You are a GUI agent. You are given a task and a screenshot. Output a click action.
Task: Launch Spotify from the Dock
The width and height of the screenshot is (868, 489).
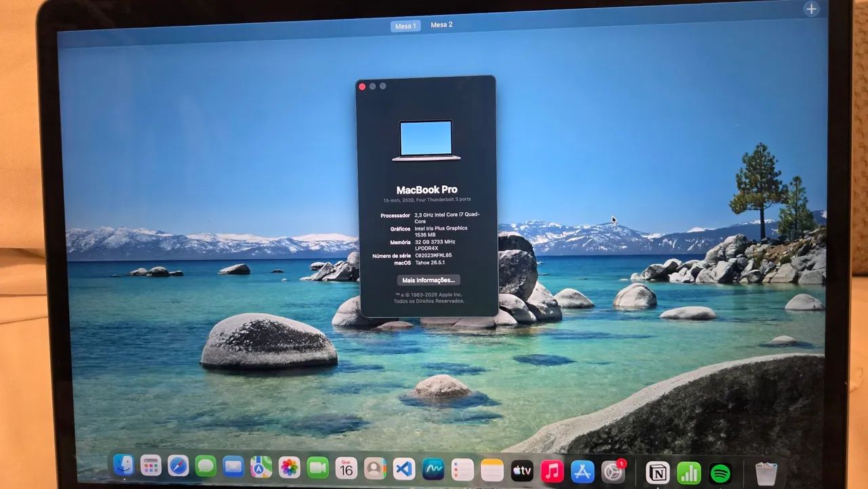tap(720, 473)
